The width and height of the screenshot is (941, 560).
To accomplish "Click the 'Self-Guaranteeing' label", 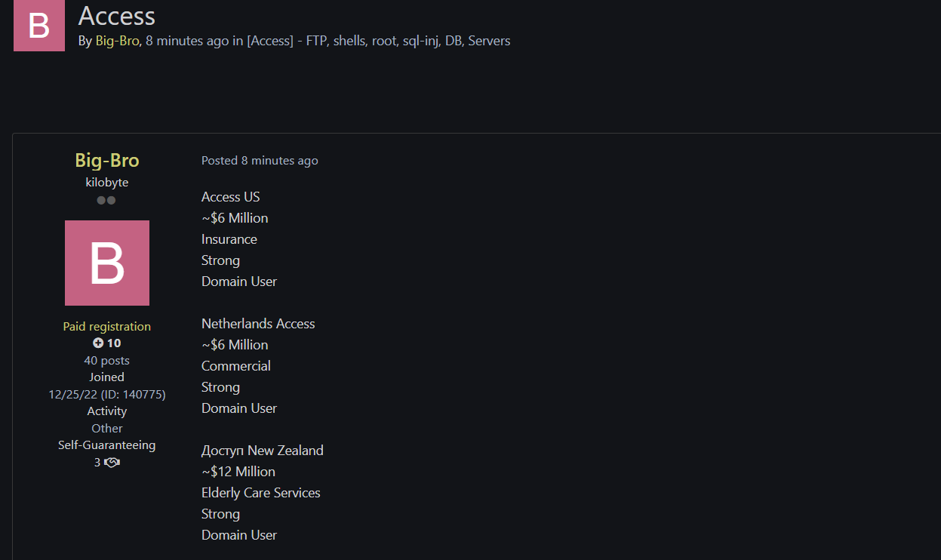I will [107, 445].
